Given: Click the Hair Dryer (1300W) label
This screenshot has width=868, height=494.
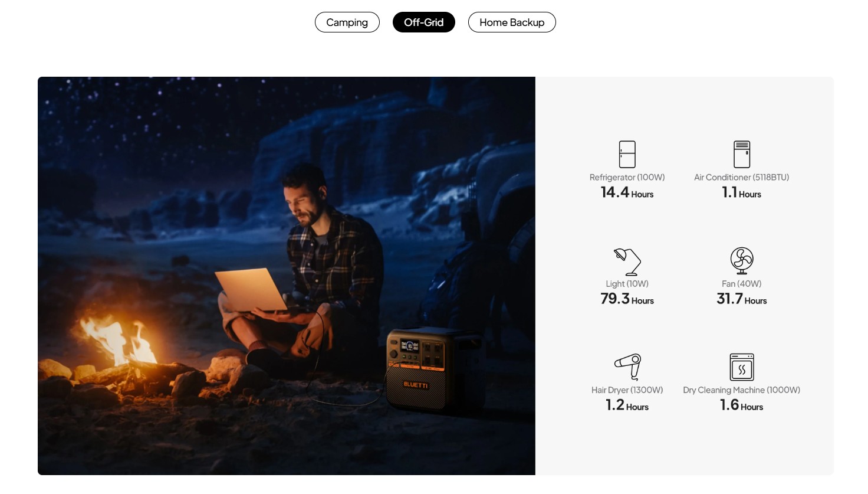Looking at the screenshot, I should [627, 390].
